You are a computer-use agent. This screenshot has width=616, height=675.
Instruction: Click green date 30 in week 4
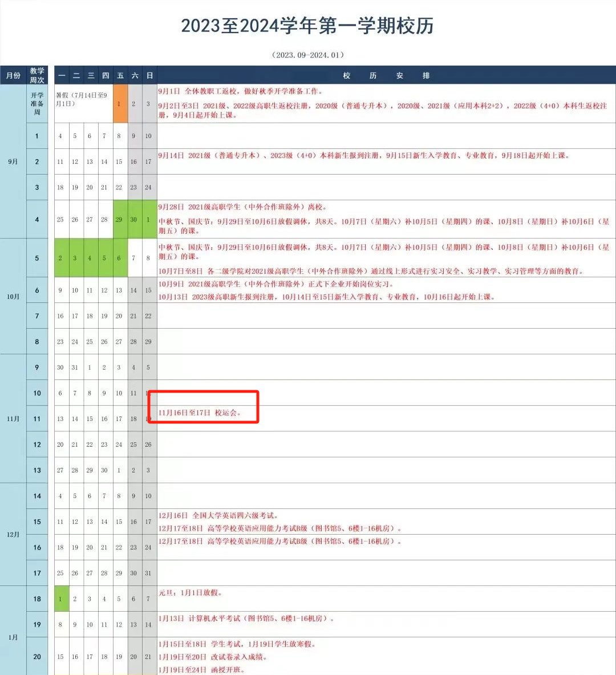(135, 220)
